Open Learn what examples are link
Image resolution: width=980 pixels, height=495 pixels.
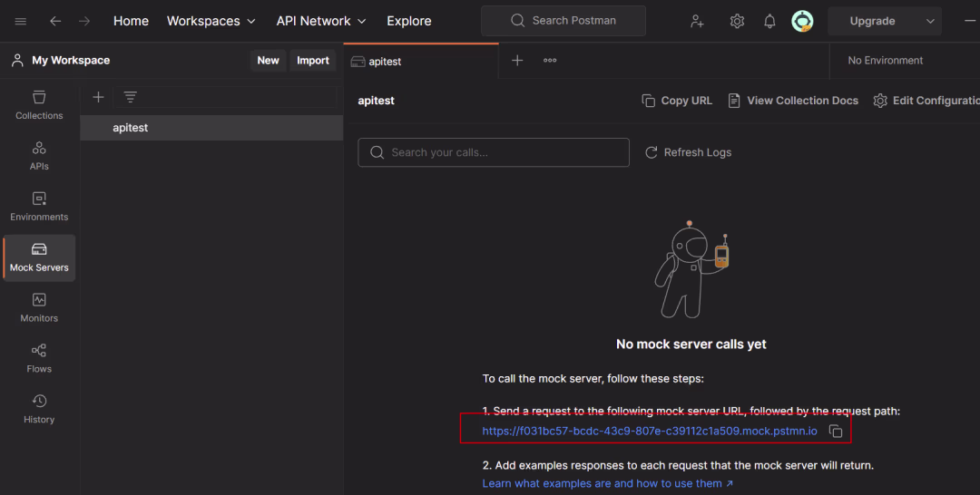pyautogui.click(x=607, y=483)
